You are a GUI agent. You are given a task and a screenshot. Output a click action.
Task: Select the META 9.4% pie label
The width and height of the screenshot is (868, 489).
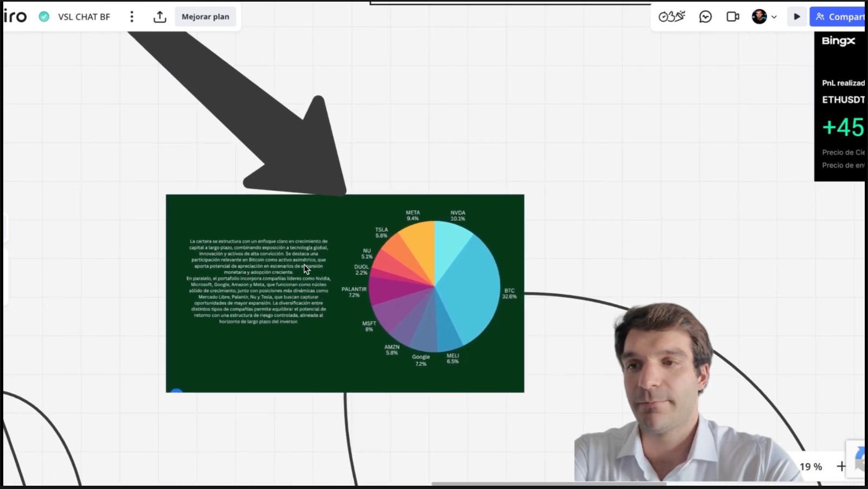(x=413, y=215)
